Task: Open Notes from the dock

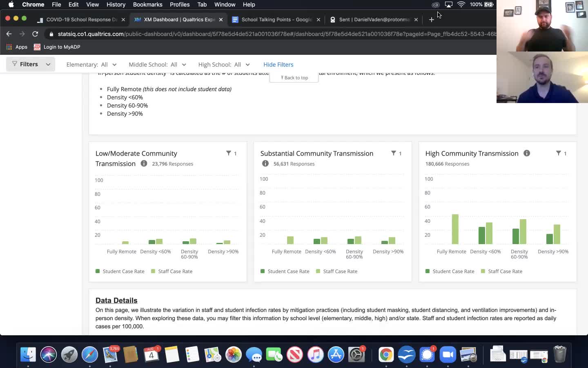Action: click(172, 355)
